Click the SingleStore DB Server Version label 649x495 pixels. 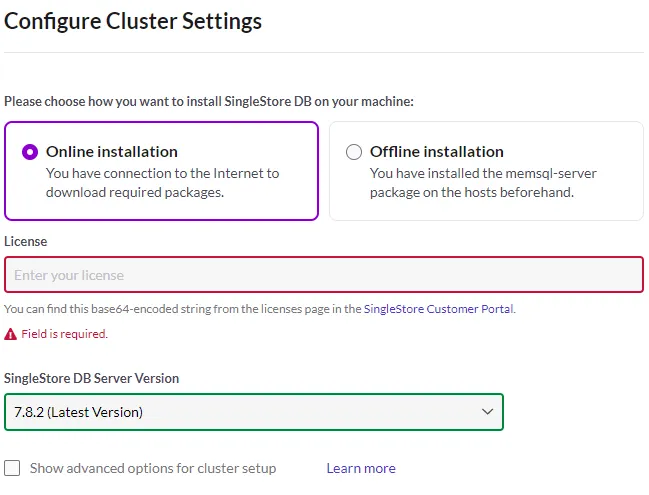[x=92, y=378]
